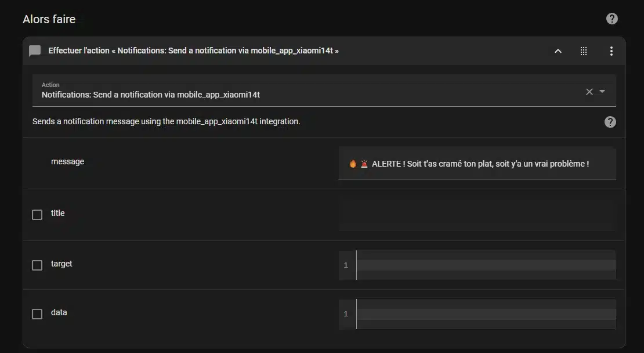
Task: Enable the target checkbox
Action: click(x=37, y=265)
